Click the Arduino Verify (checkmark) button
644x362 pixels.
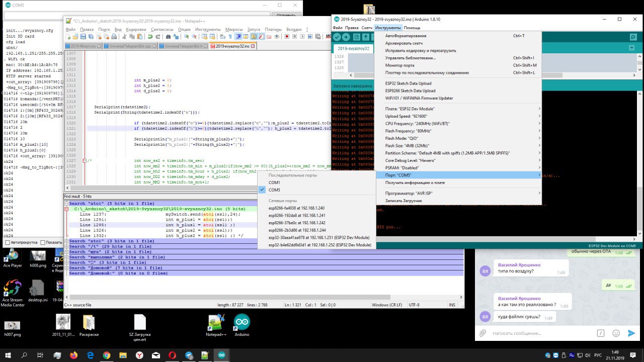click(x=337, y=37)
